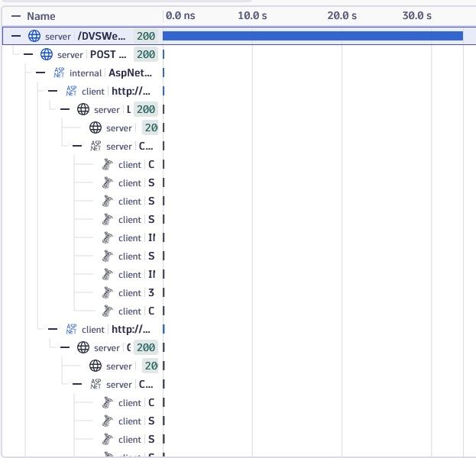Viewport: 476px width, 458px height.
Task: Select the /DVSWe... span name
Action: 102,36
